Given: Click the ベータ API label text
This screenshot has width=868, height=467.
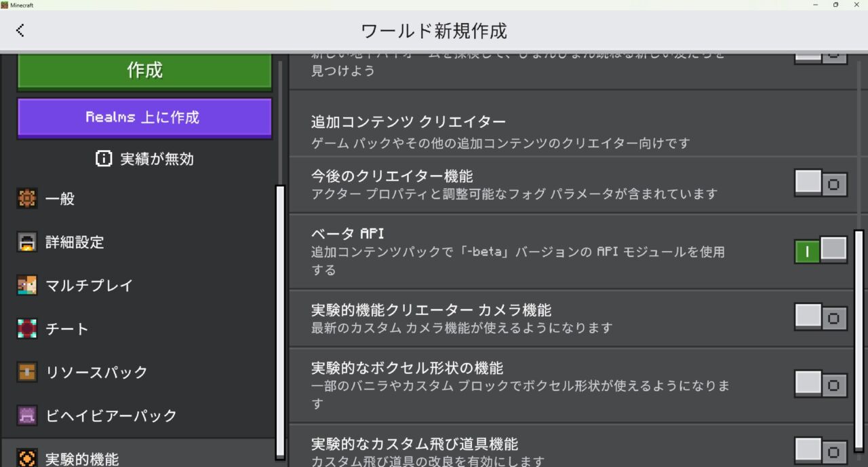Looking at the screenshot, I should (x=348, y=233).
